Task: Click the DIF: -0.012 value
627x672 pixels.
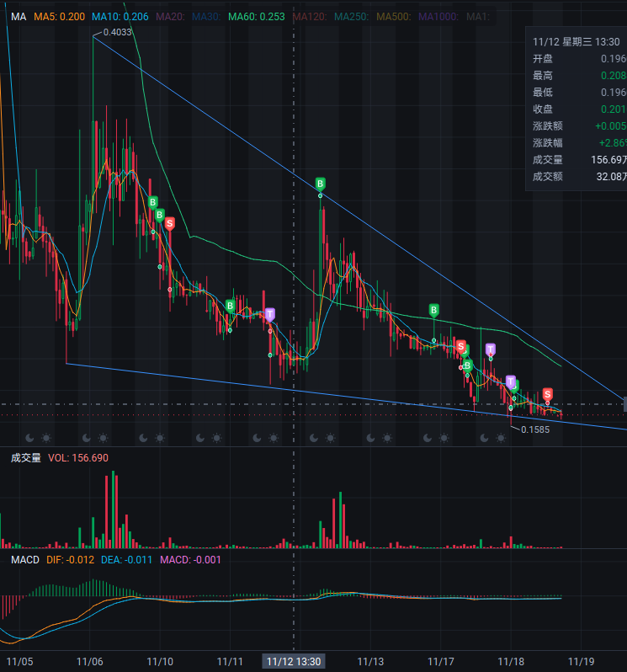Action: click(x=70, y=560)
